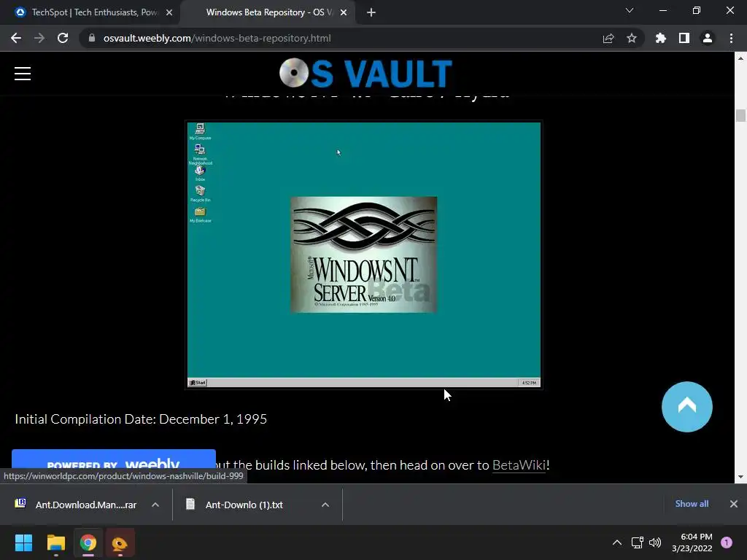Switch to the TechSpot tab
This screenshot has width=747, height=560.
(90, 12)
